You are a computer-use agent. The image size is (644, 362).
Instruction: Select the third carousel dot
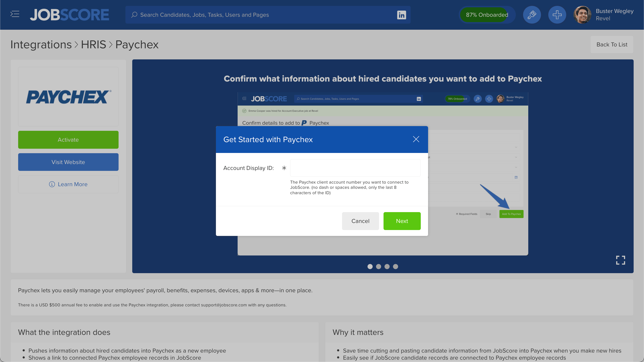tap(387, 267)
